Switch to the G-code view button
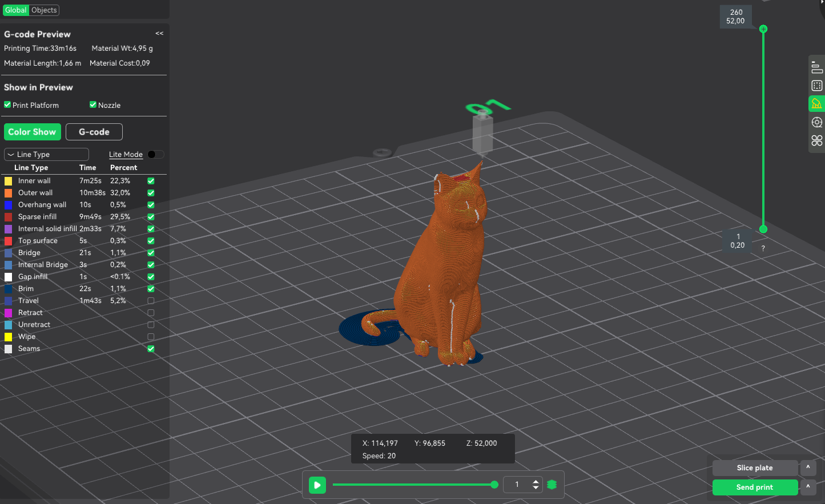Viewport: 825px width, 504px height. (94, 132)
